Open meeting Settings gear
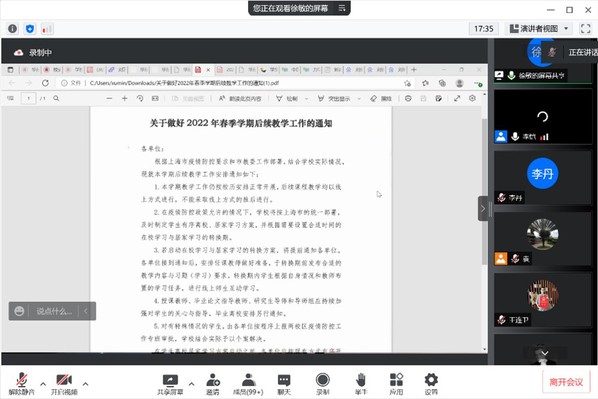This screenshot has width=598, height=399. pyautogui.click(x=431, y=384)
